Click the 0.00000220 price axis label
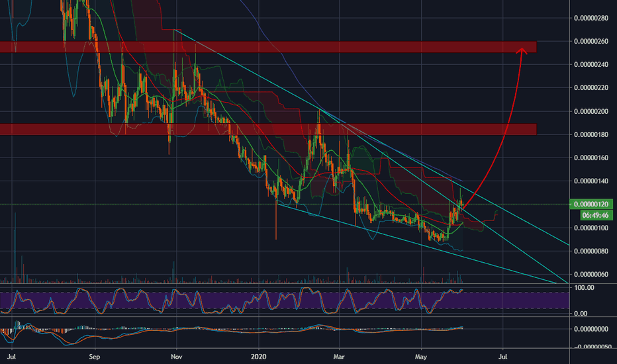 pos(591,88)
